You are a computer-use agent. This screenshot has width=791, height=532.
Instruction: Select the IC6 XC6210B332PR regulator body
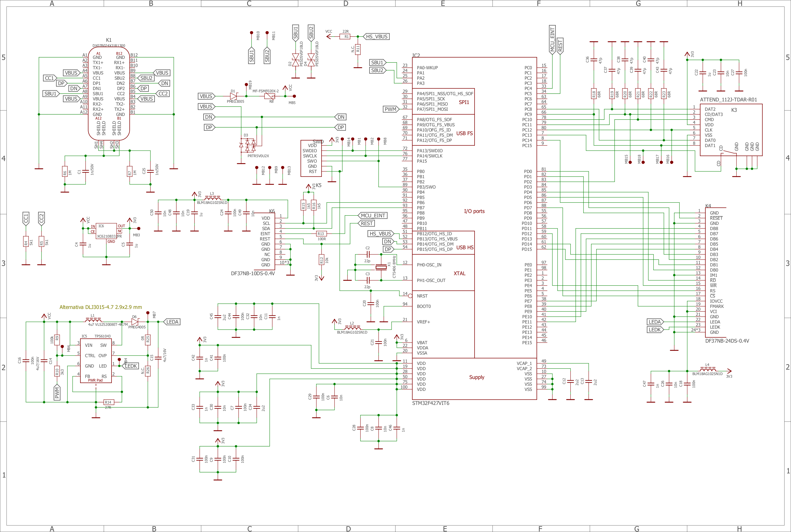pos(106,231)
